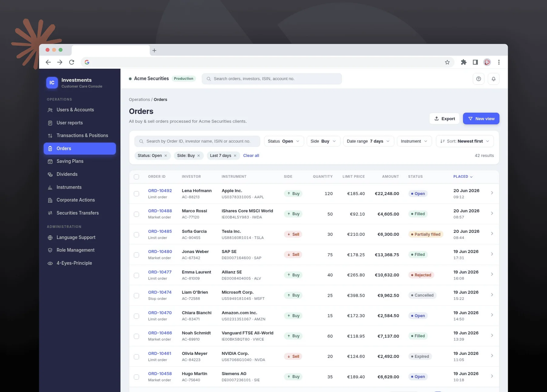Image resolution: width=547 pixels, height=392 pixels.
Task: Open details arrow for order ORD-10477
Action: (492, 274)
